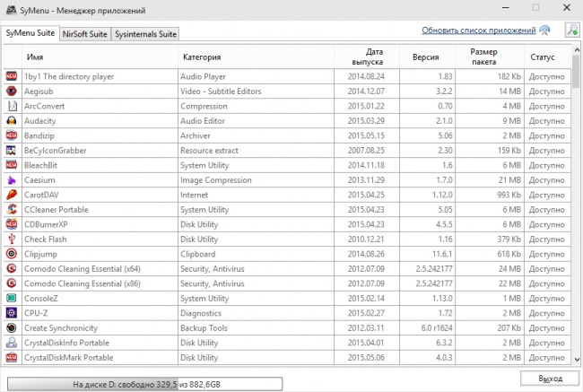583x392 pixels.
Task: Click the CrystalDiskInfo Portable icon
Action: 12,343
